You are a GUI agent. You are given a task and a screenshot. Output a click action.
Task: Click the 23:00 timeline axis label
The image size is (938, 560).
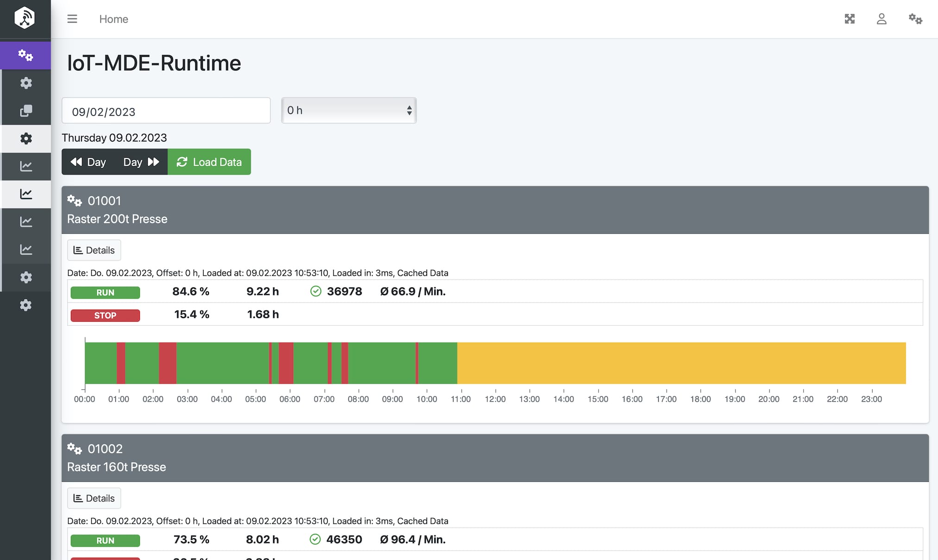[x=871, y=399]
